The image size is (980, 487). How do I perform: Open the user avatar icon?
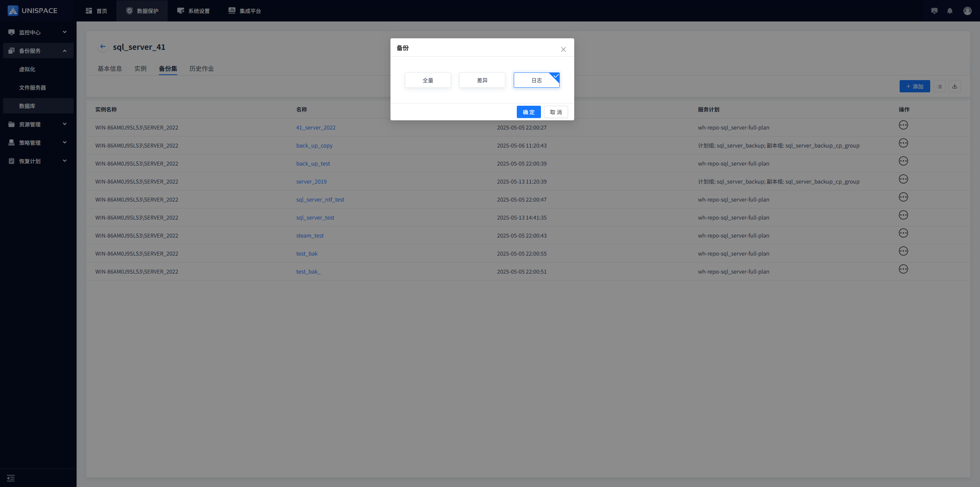tap(967, 11)
